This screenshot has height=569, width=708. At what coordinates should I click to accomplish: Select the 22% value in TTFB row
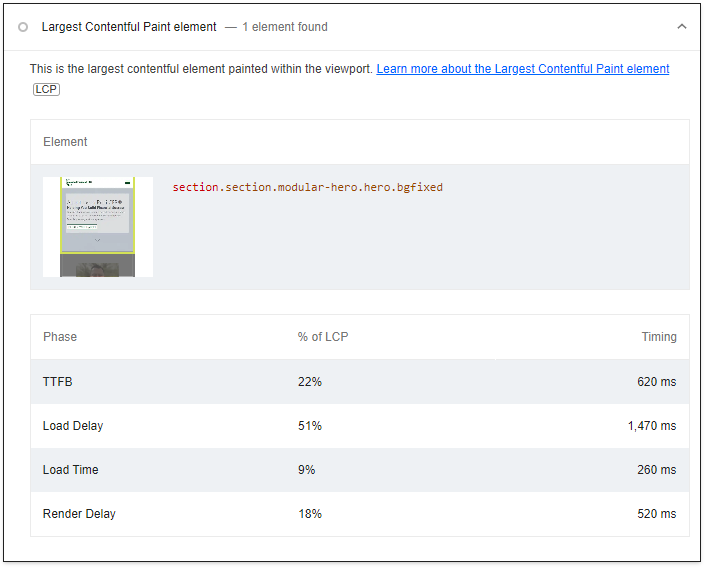click(311, 383)
